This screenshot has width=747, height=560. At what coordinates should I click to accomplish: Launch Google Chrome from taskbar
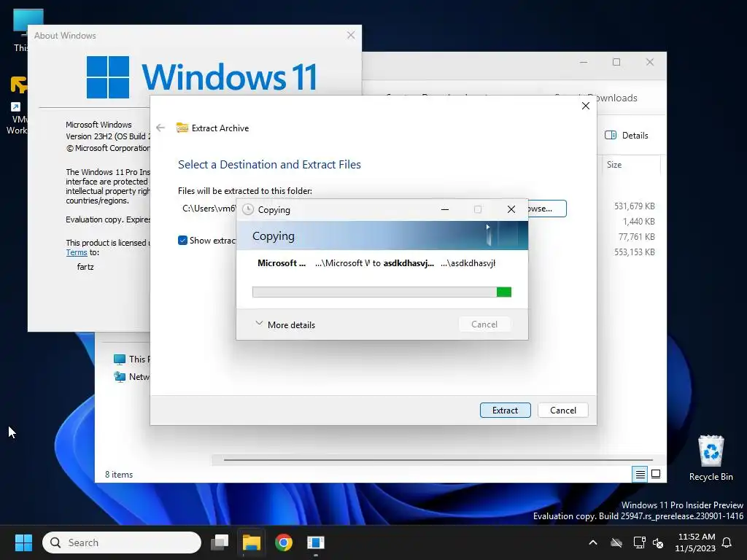coord(284,542)
